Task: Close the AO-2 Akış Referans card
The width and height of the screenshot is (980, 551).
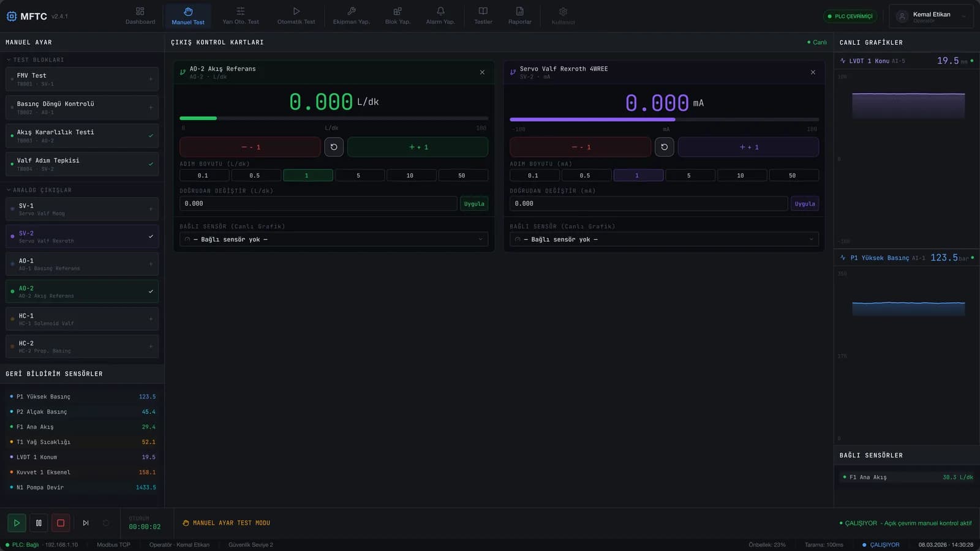Action: [x=482, y=72]
